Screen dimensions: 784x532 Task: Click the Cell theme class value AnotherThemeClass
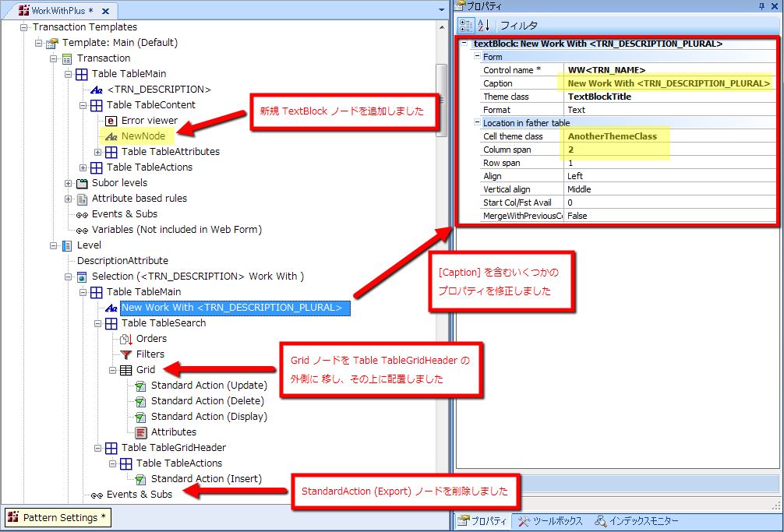(x=669, y=136)
